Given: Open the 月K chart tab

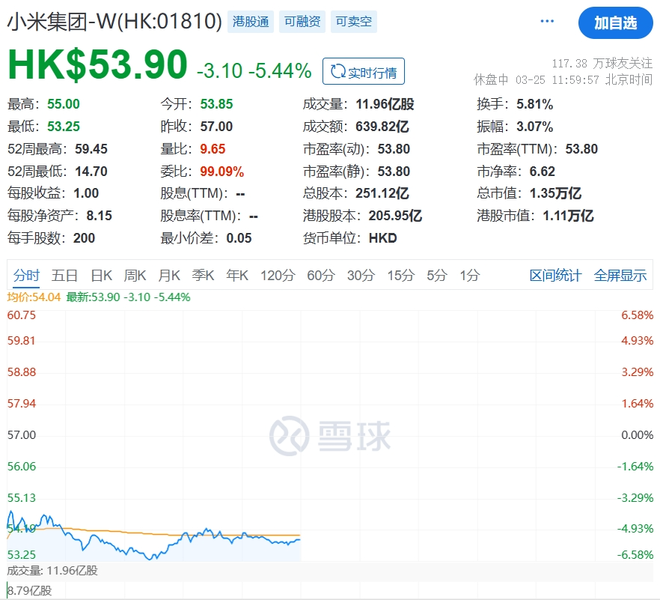Looking at the screenshot, I should point(169,275).
